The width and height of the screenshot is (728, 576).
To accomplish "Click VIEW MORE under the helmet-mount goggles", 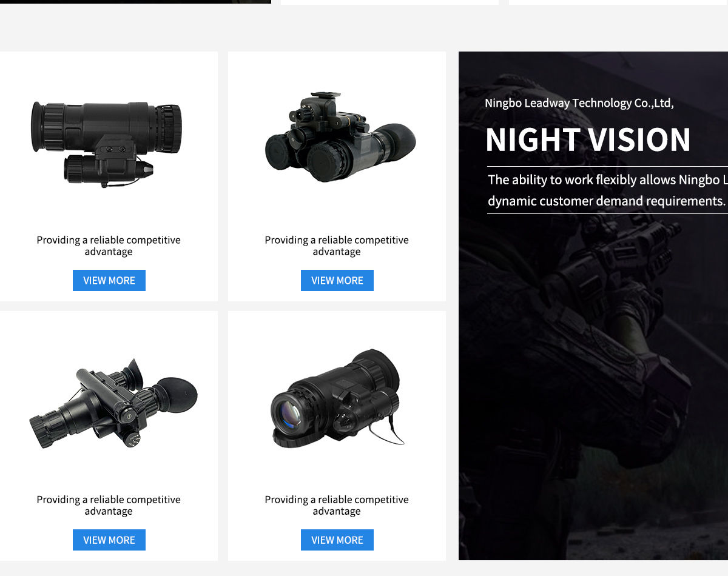I will tap(337, 280).
